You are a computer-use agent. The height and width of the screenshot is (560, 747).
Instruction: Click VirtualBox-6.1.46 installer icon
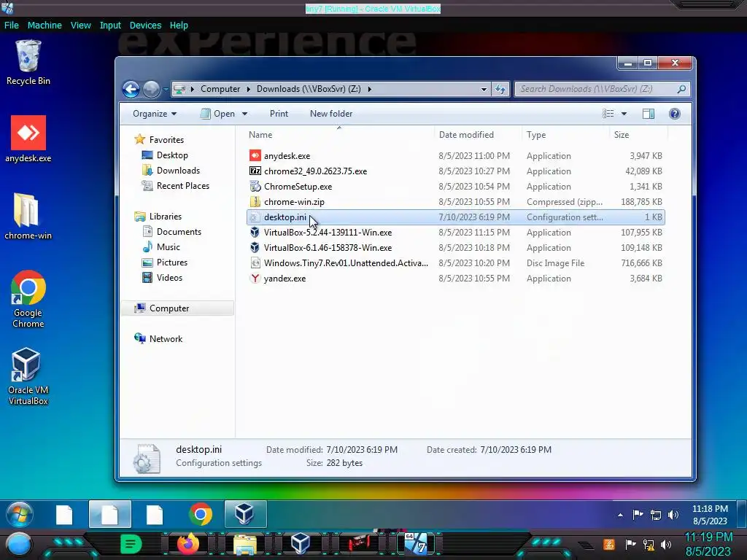coord(255,248)
